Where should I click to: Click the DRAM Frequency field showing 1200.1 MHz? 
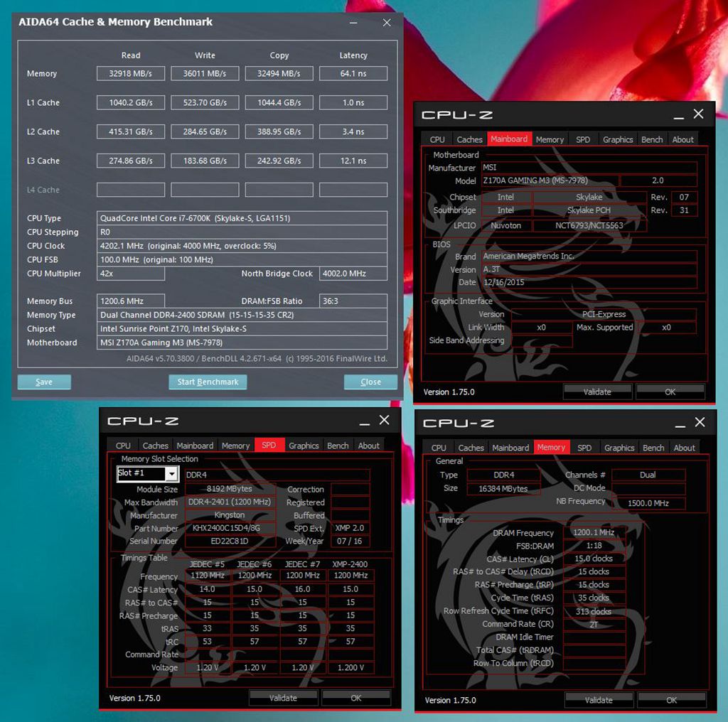coord(594,532)
